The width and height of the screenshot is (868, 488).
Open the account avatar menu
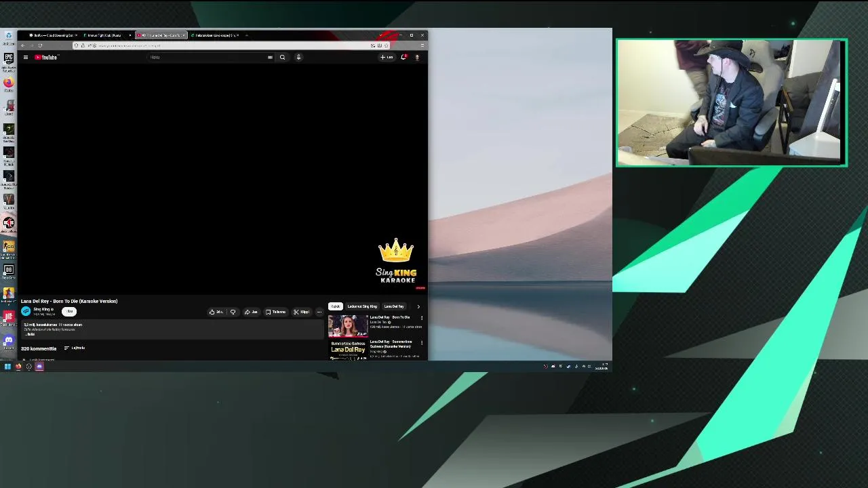[417, 58]
